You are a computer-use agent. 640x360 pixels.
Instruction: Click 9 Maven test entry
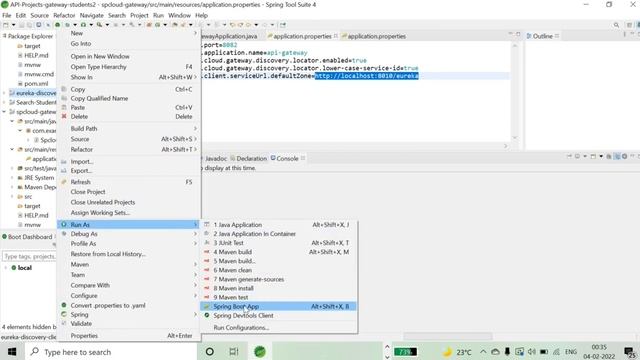pos(278,297)
